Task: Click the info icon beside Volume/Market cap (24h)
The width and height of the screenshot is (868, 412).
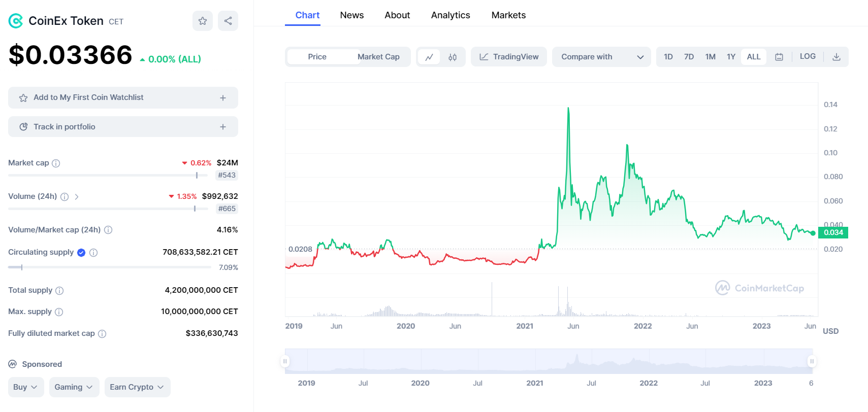Action: click(108, 230)
